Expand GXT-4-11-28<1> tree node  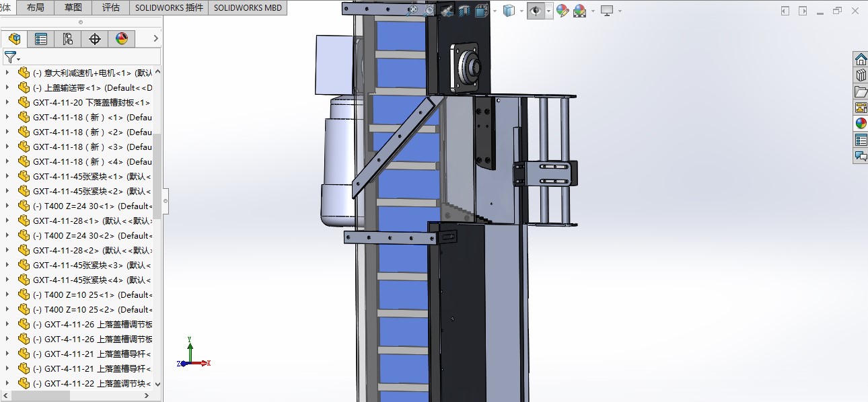[7, 220]
